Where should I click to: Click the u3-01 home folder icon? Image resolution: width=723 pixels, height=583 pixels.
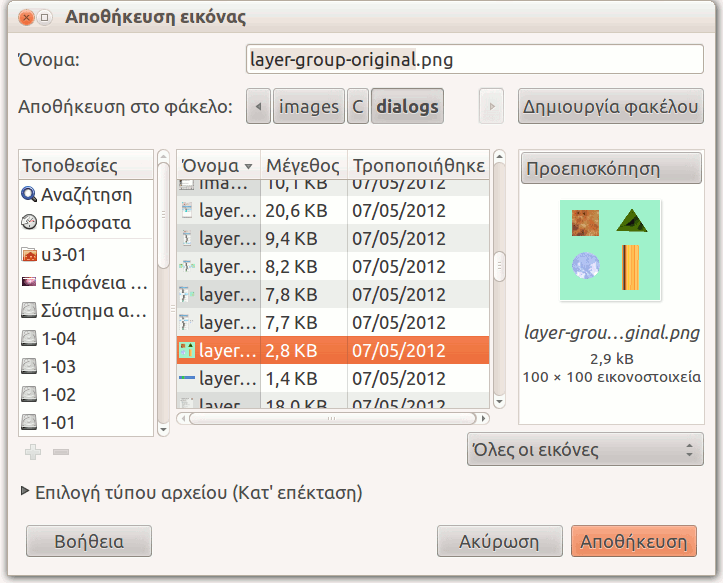tap(29, 254)
